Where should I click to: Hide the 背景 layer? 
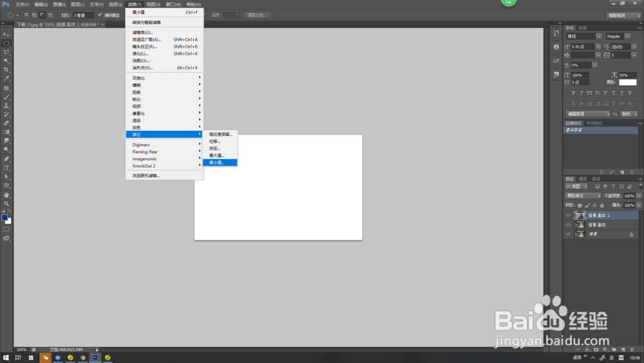click(569, 234)
